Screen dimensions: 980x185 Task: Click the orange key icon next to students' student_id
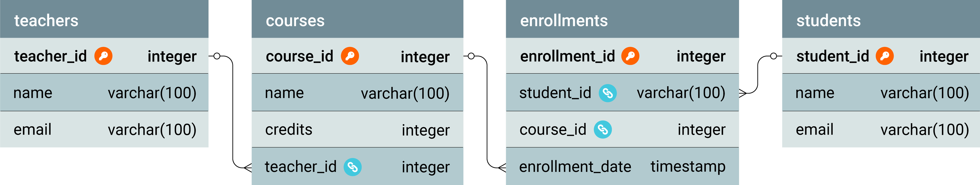(x=885, y=56)
